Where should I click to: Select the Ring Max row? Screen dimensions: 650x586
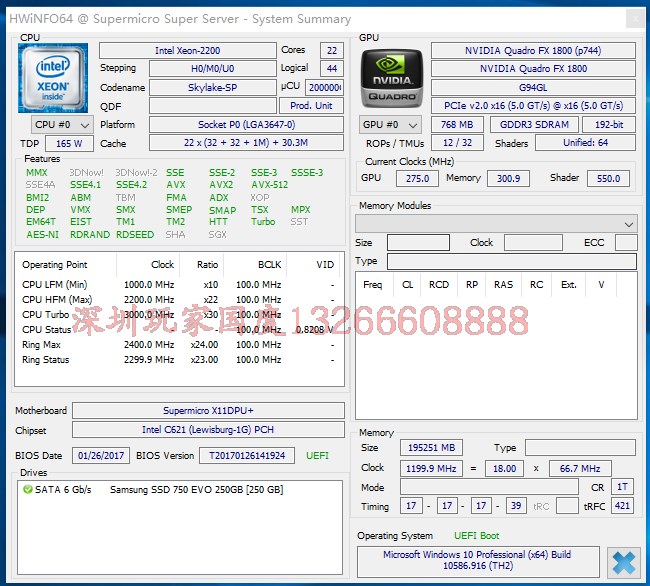point(179,345)
